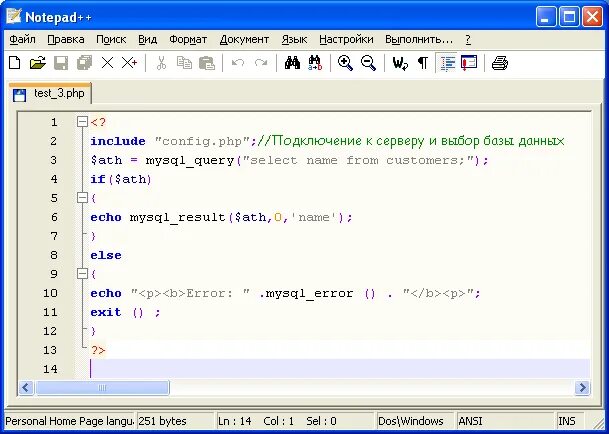Image resolution: width=609 pixels, height=434 pixels.
Task: Click the horizontal scrollbar thumb
Action: 102,387
